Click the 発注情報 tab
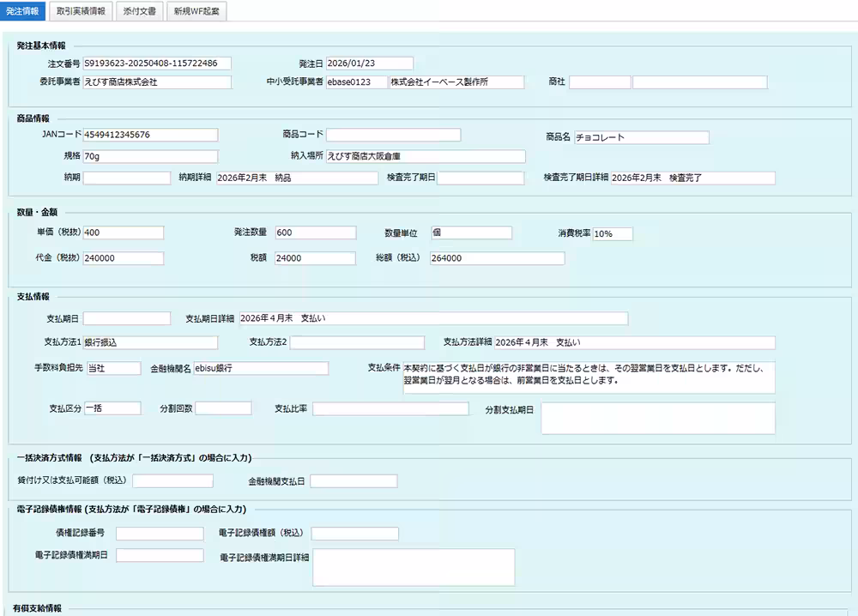858x616 pixels. (22, 12)
